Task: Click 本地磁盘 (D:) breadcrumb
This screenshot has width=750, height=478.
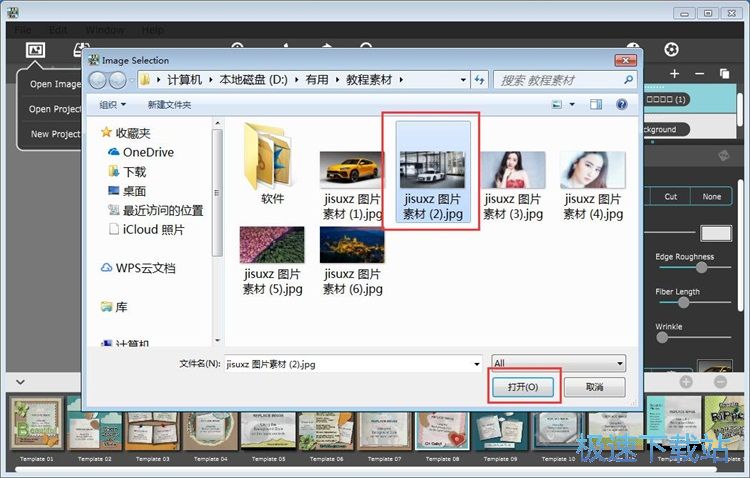Action: click(254, 80)
